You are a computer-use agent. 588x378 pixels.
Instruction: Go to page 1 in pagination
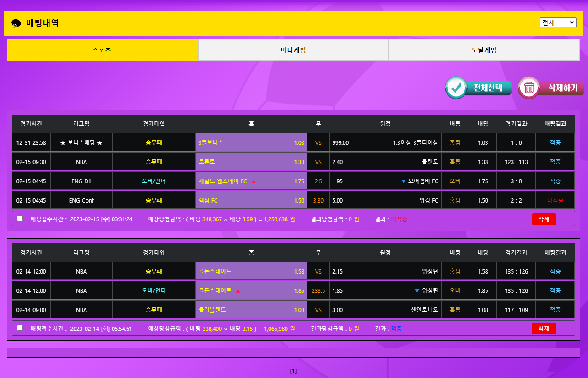tap(293, 371)
